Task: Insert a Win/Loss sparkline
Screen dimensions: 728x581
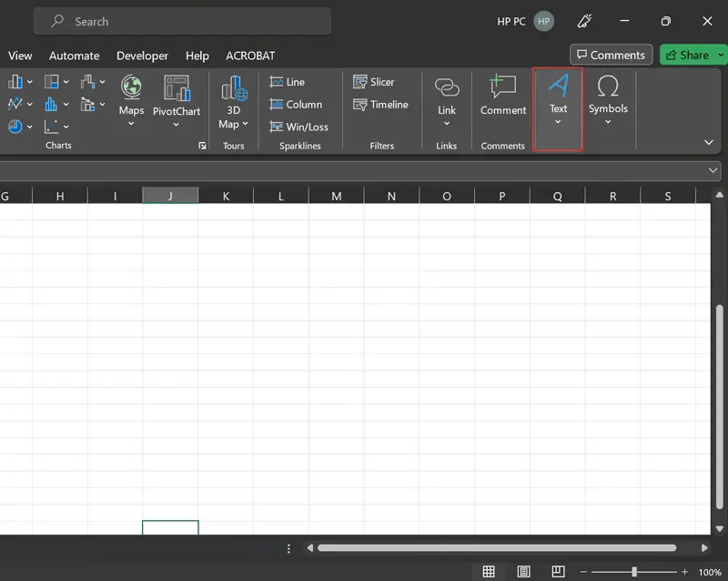Action: tap(298, 127)
